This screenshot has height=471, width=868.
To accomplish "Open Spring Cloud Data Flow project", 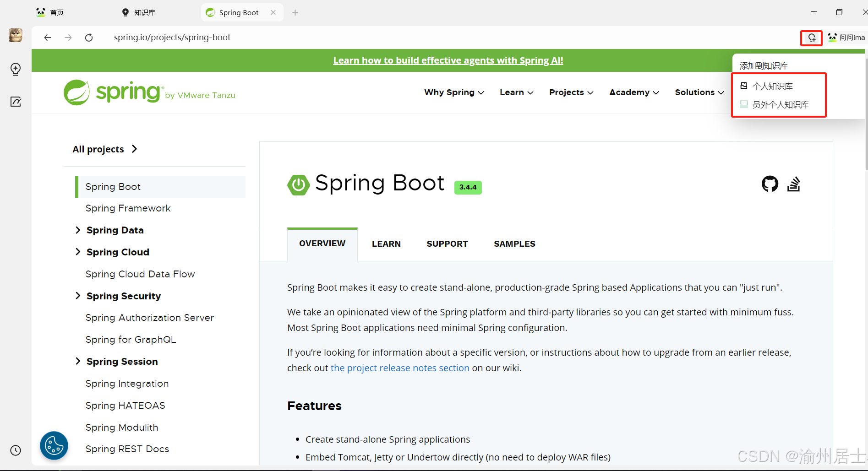I will pos(140,274).
